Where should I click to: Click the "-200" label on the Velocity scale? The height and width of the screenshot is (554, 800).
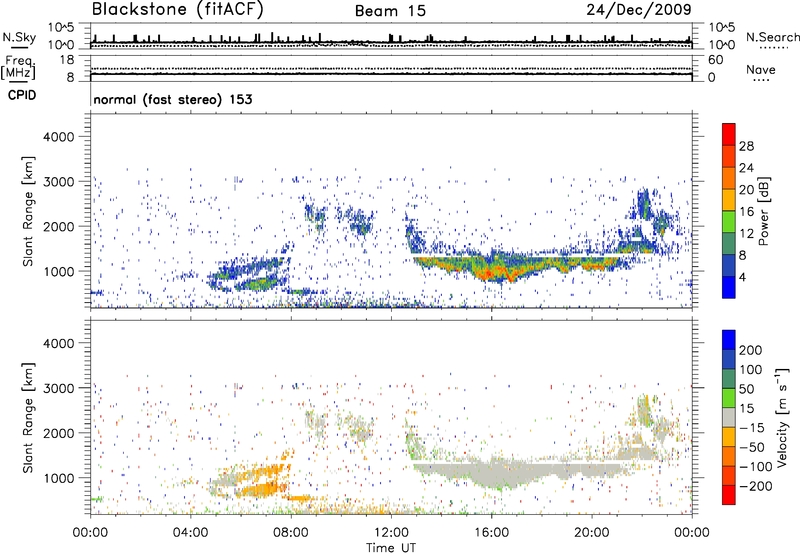756,486
